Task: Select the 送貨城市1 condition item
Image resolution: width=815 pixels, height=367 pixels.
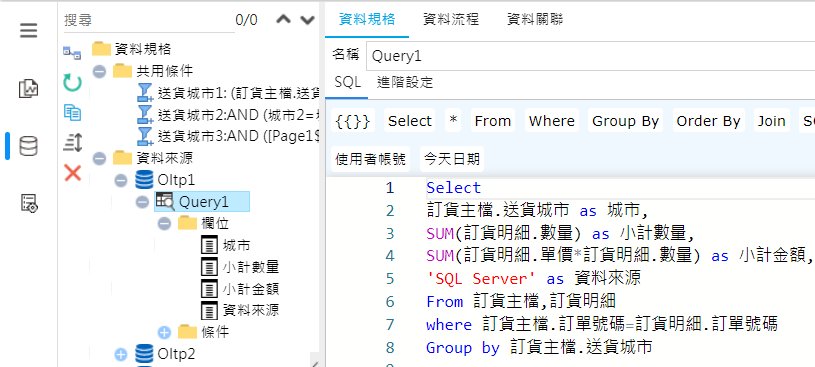Action: click(x=229, y=93)
